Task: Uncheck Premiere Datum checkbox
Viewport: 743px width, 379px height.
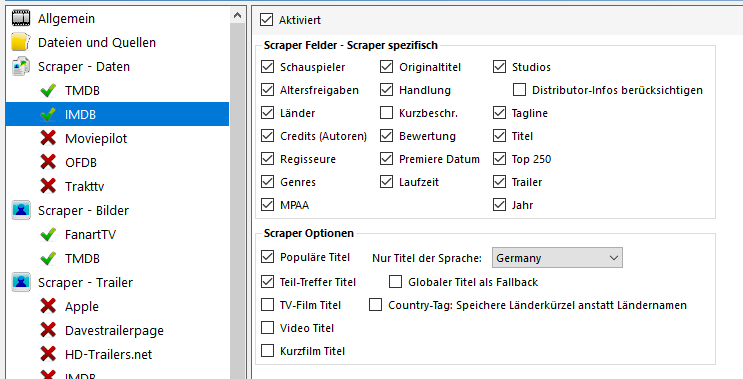Action: pyautogui.click(x=387, y=159)
